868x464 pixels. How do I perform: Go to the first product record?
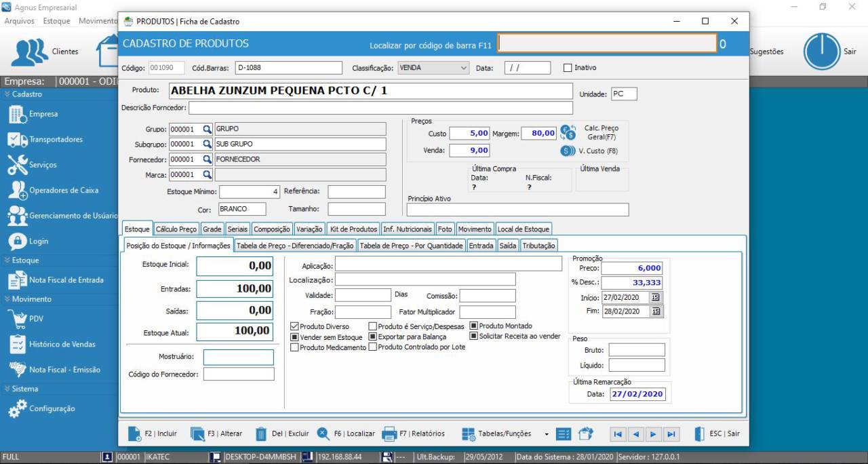click(617, 434)
